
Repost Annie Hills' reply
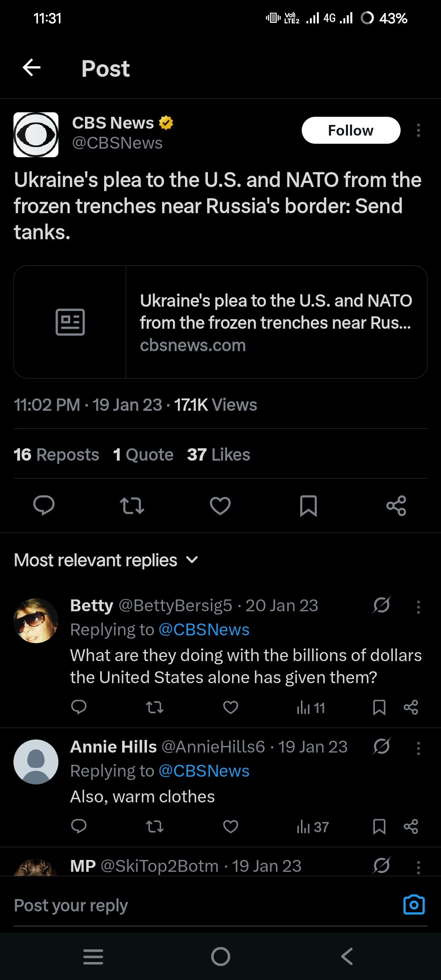[x=155, y=827]
